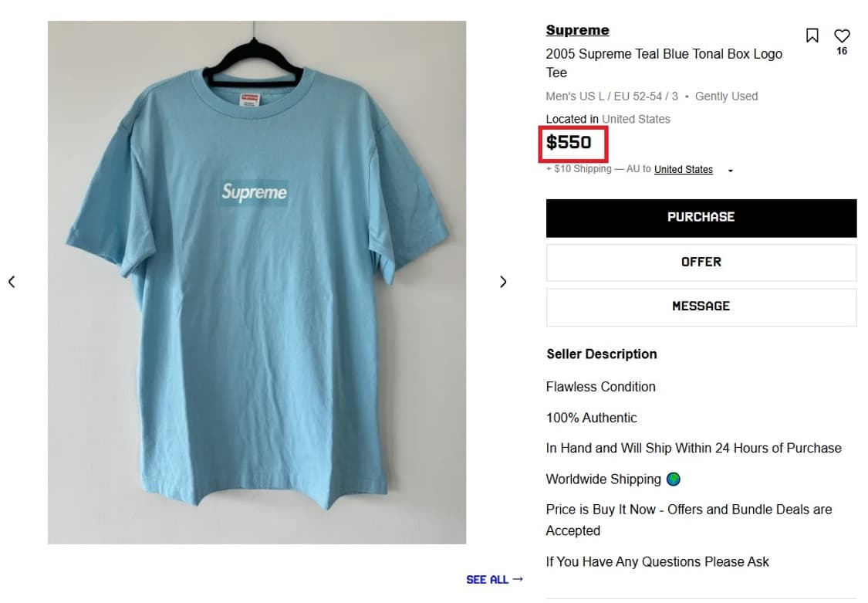Click the like count number 16

[x=842, y=51]
